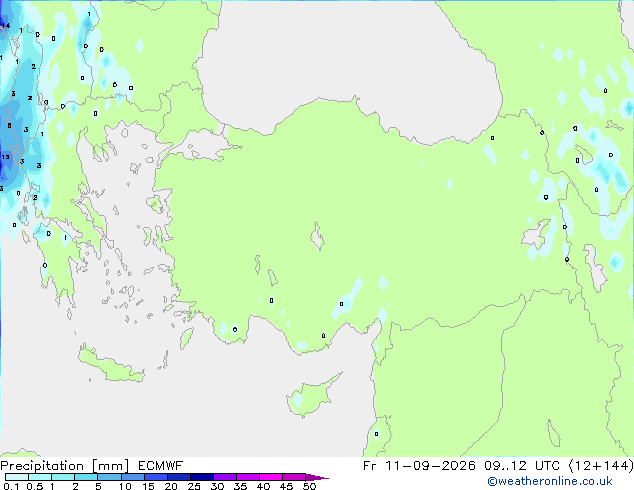Click the legend arrow tip above 50
The image size is (634, 490).
tap(318, 477)
